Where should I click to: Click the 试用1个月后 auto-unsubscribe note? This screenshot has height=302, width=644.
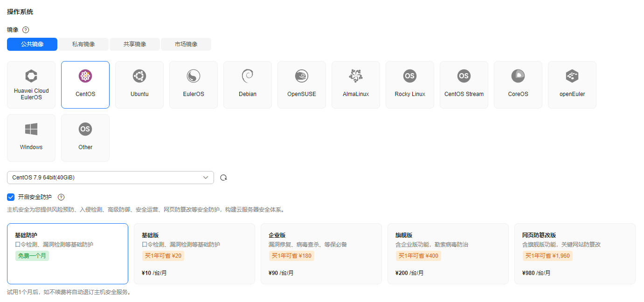point(69,292)
